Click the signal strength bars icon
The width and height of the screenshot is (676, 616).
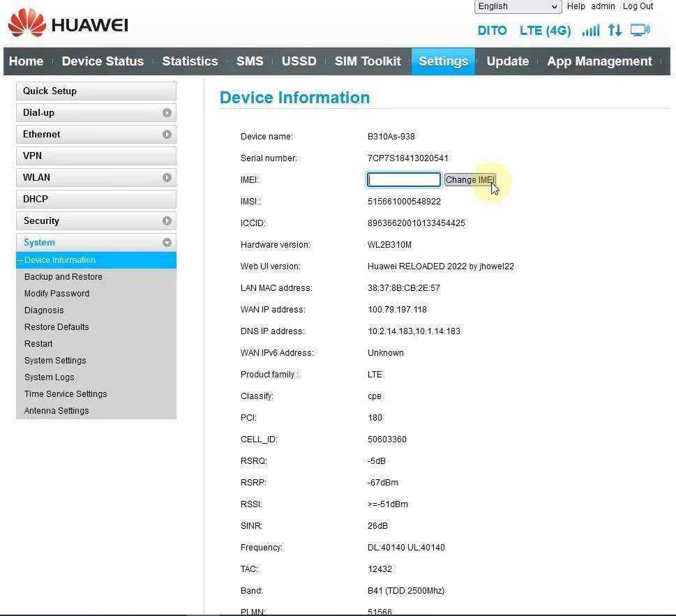point(591,30)
